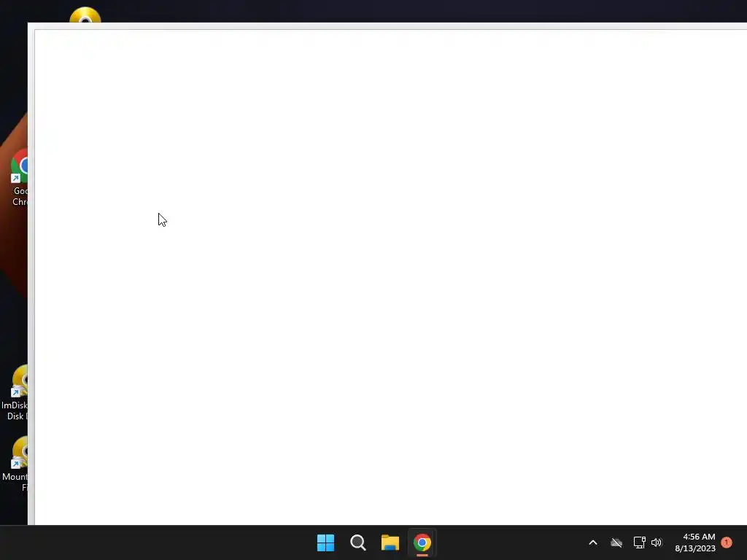
Task: Open the network status tray icon
Action: (x=639, y=542)
